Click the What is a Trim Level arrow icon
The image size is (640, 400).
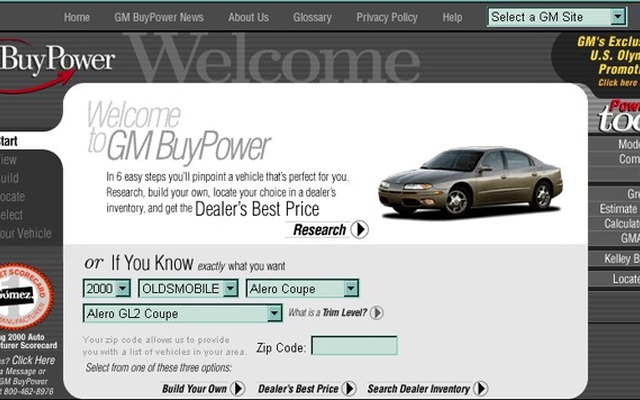376,313
